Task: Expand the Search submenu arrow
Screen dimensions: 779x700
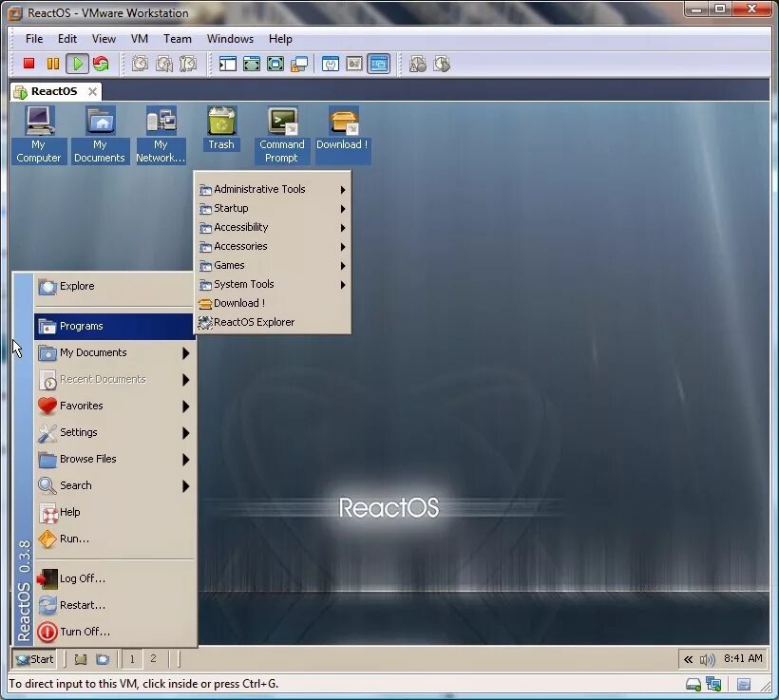Action: 186,486
